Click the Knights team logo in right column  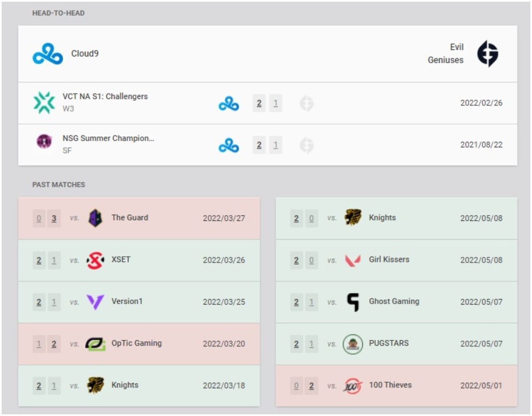pos(352,217)
